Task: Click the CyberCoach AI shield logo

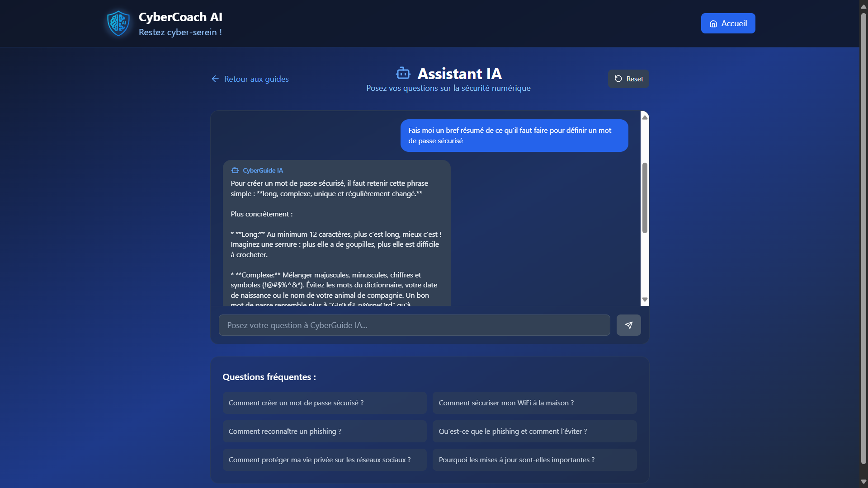Action: coord(118,23)
